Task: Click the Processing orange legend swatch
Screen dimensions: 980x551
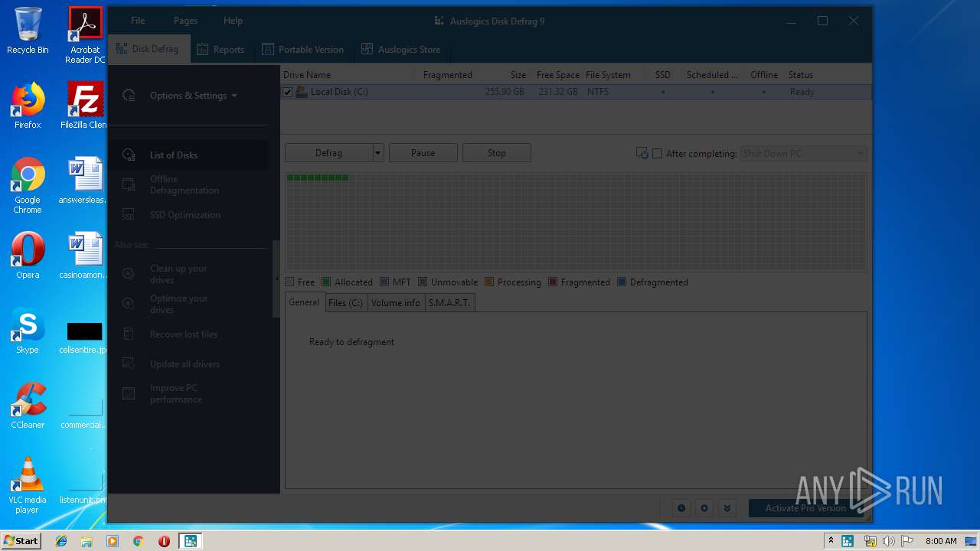Action: (x=489, y=282)
